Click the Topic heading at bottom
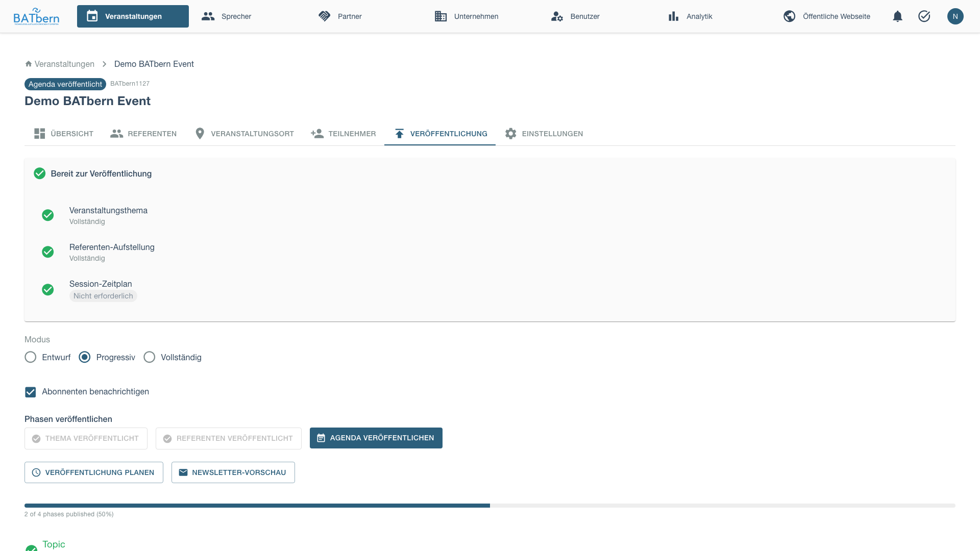 [x=54, y=544]
